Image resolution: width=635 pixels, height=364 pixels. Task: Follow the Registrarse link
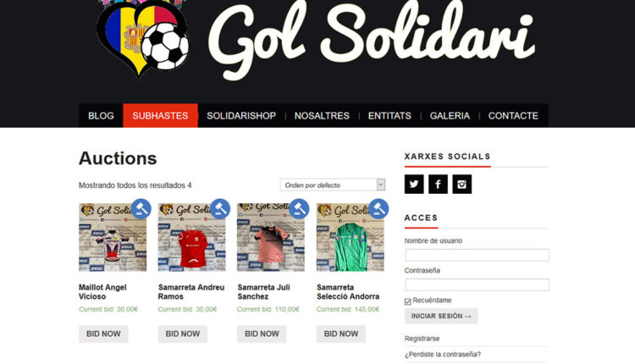422,339
